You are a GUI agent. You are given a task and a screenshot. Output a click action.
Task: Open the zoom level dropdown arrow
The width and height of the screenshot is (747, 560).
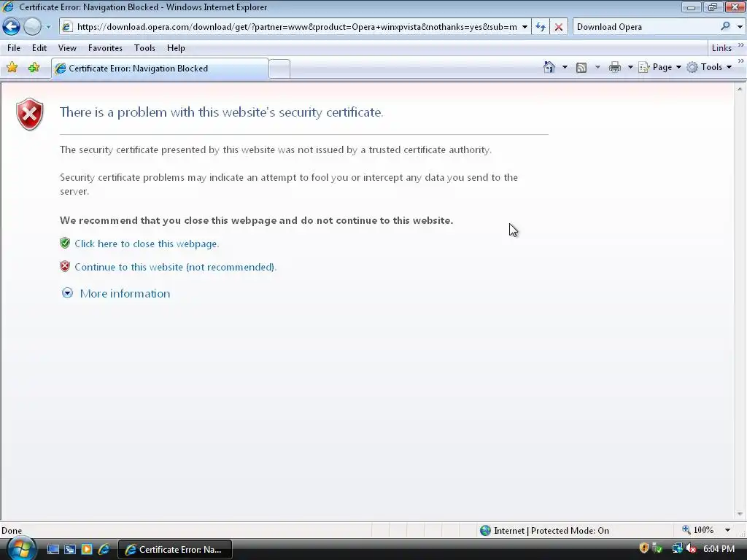click(x=728, y=531)
